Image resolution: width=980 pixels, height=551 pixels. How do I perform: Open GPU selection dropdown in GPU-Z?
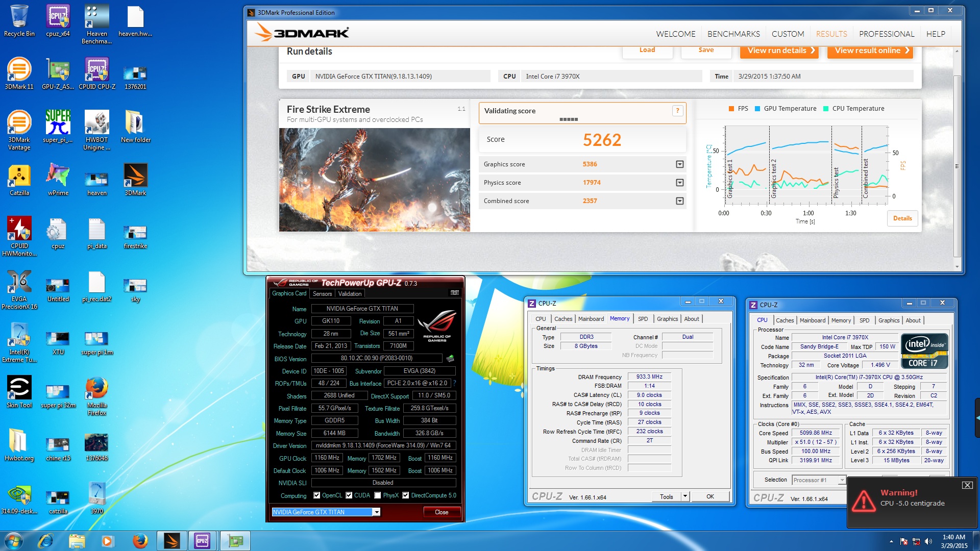click(x=377, y=512)
